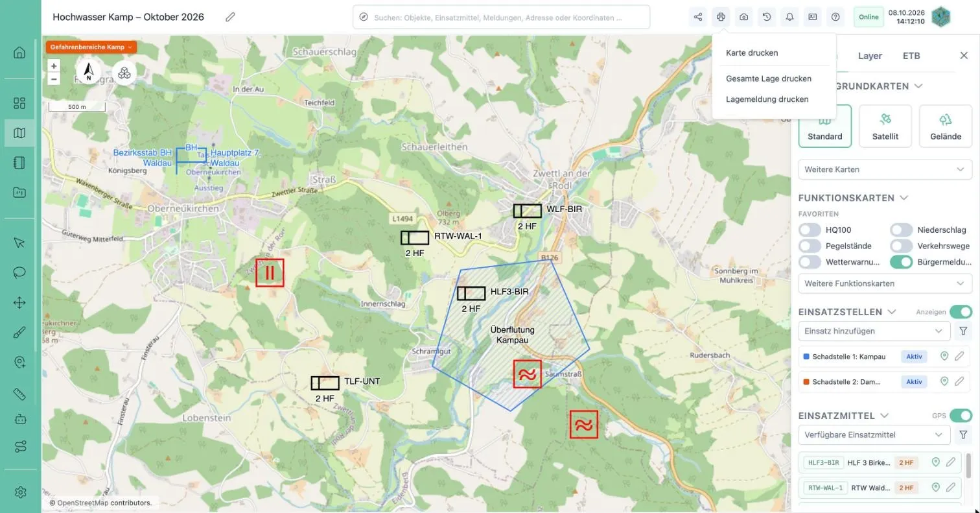Click the share icon in top bar
The image size is (980, 513).
[x=698, y=17]
